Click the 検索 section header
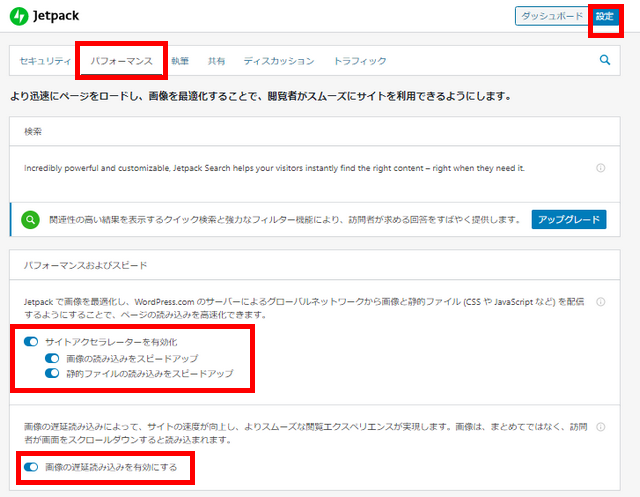This screenshot has width=640, height=497. tap(315, 131)
